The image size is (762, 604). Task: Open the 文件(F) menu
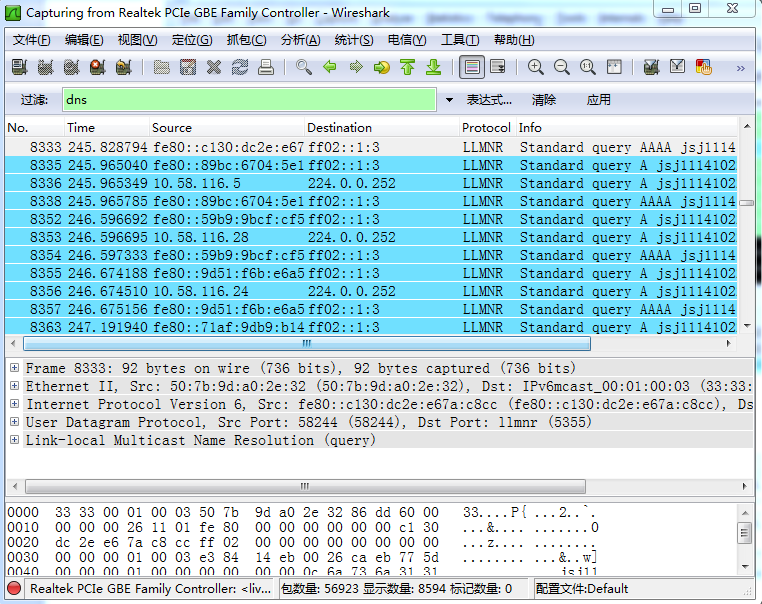(31, 40)
